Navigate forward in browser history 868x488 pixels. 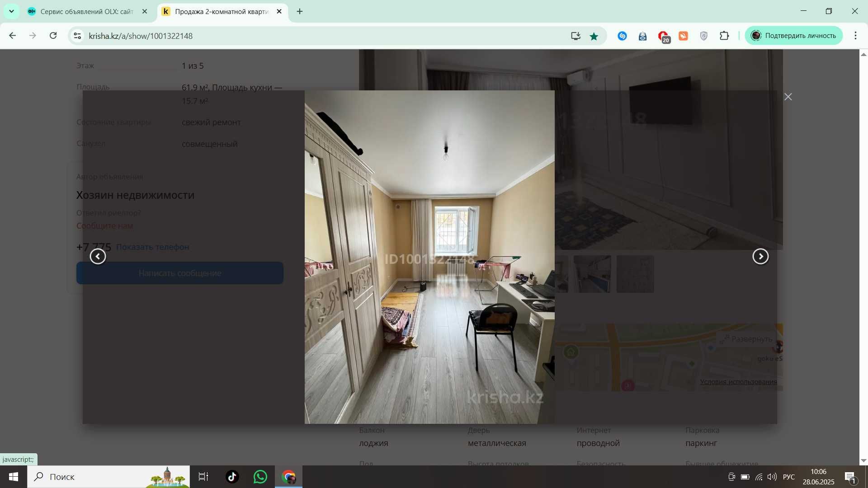(33, 36)
